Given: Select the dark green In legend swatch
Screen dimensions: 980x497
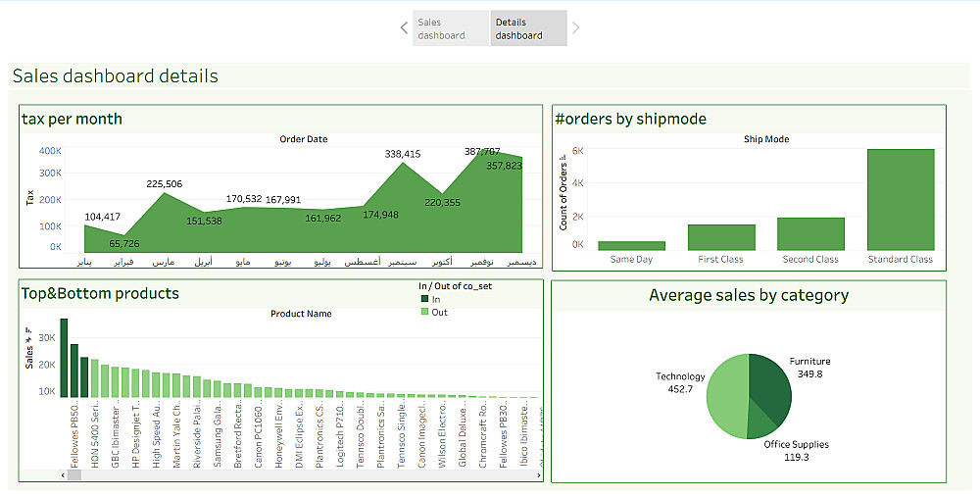Looking at the screenshot, I should click(x=425, y=299).
